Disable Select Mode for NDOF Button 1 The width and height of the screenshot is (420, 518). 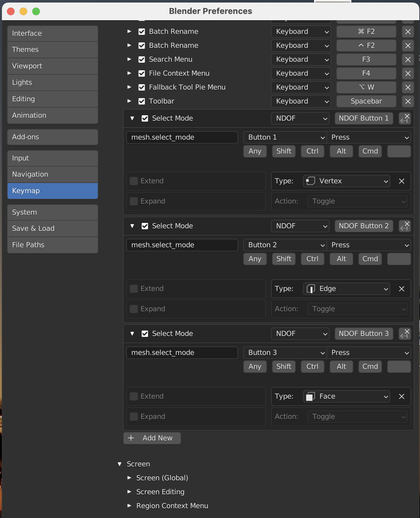145,118
